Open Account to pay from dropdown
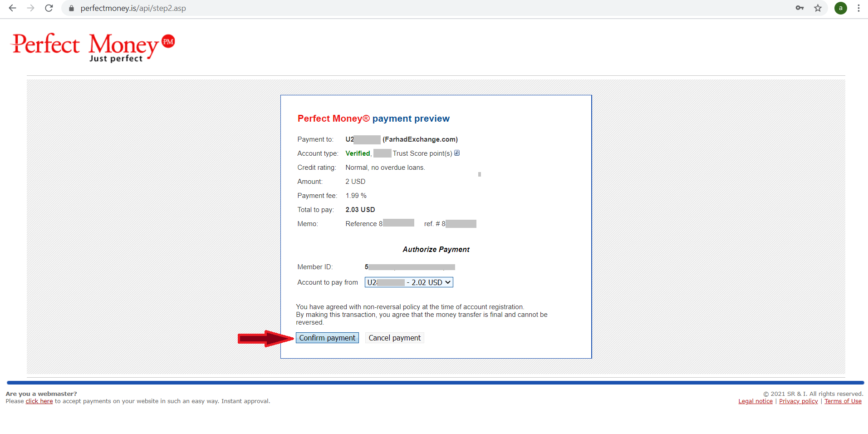 [x=409, y=282]
